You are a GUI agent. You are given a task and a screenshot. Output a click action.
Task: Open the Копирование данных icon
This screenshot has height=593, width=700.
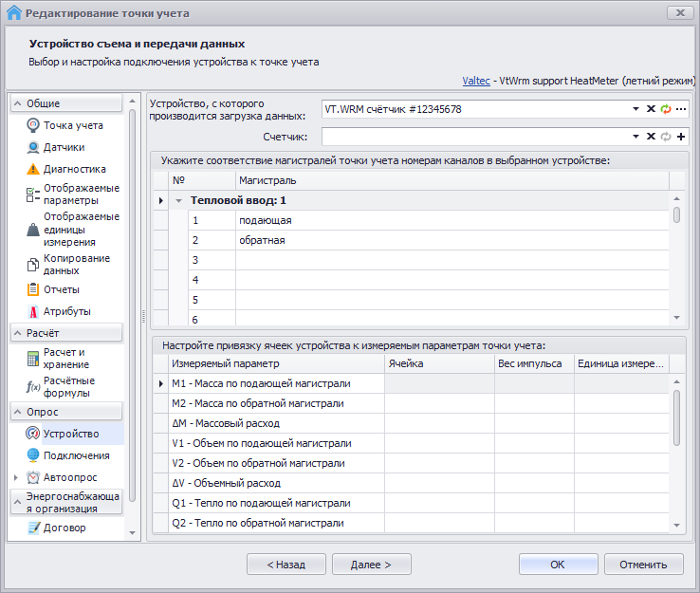coord(33,265)
